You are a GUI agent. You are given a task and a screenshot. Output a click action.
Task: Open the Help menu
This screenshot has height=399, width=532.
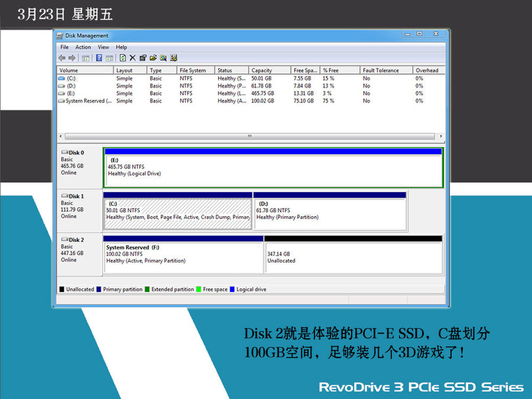(121, 47)
